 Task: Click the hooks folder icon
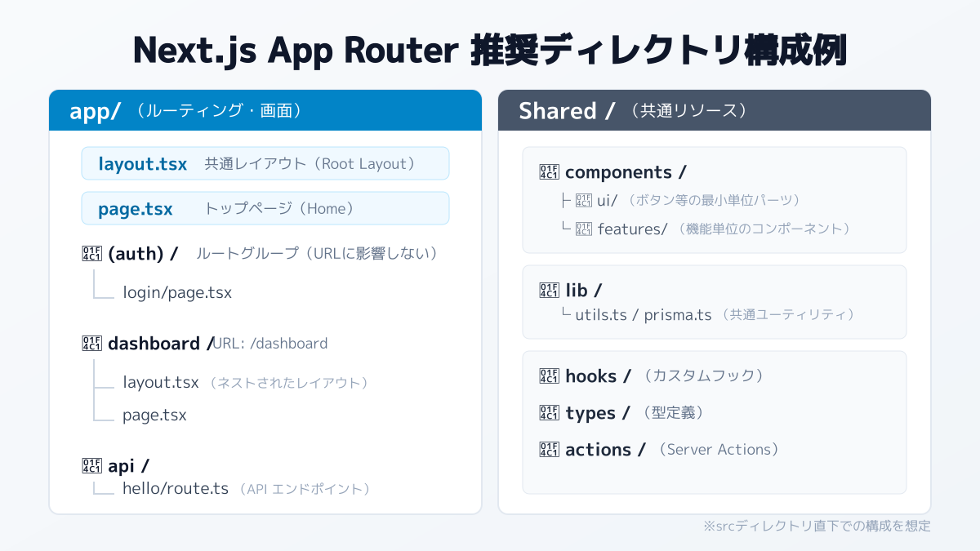550,375
